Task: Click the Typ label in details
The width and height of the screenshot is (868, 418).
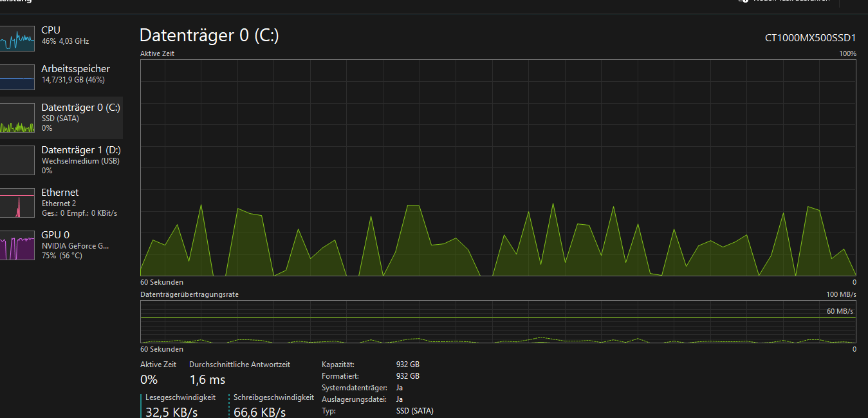Action: (329, 411)
